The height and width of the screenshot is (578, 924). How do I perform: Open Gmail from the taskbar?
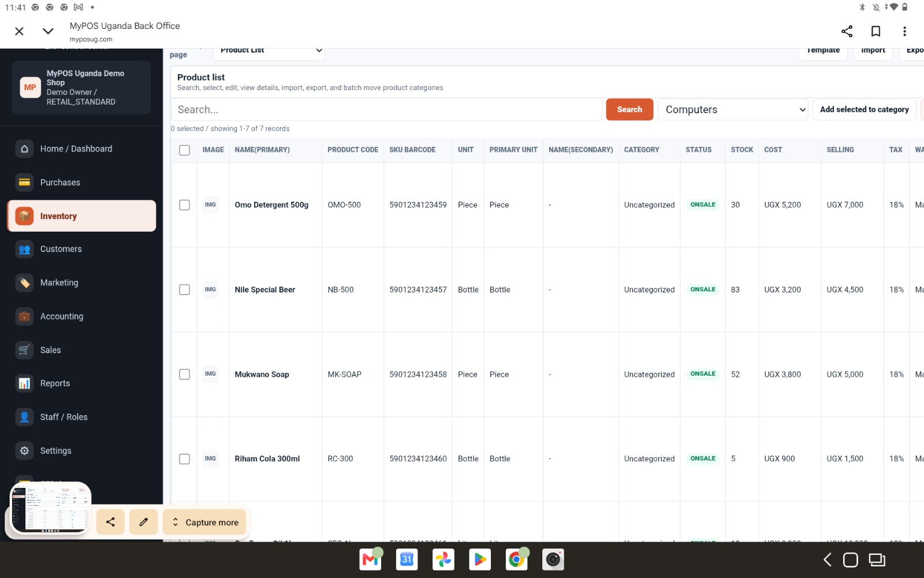[370, 560]
